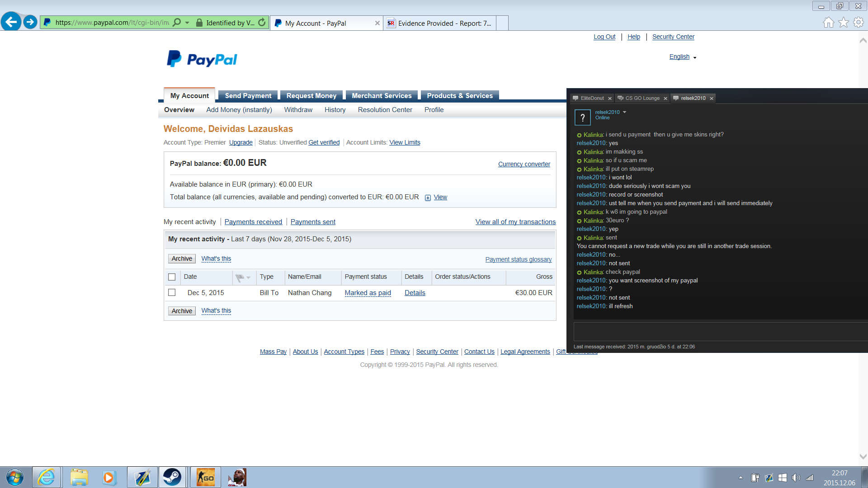Open Steam from the taskbar
This screenshot has width=868, height=488.
coord(172,477)
